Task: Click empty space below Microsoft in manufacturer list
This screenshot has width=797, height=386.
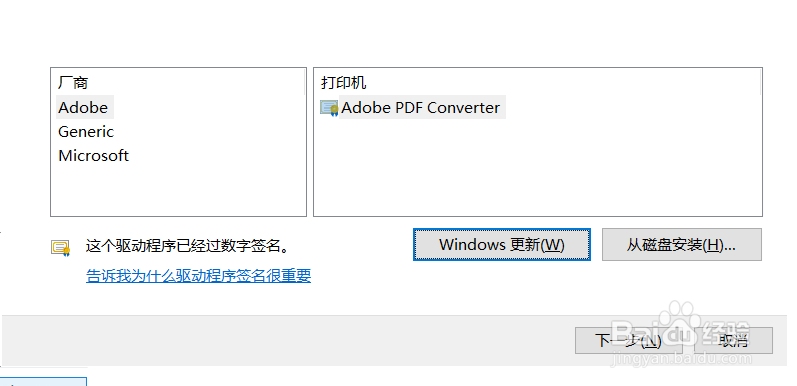Action: 178,191
